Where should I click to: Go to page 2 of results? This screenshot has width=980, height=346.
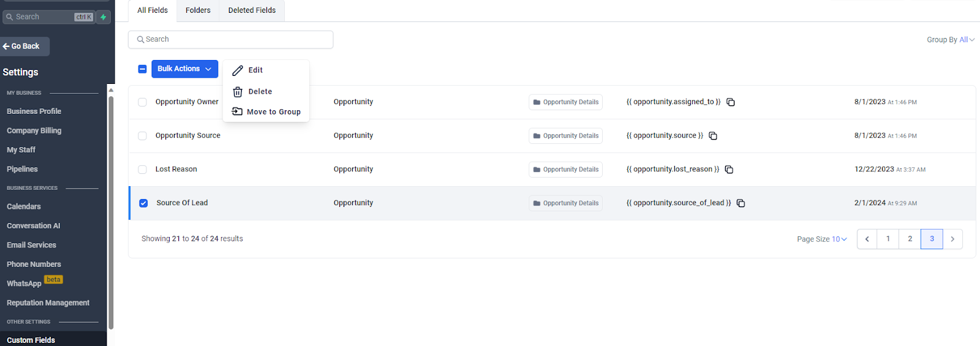tap(910, 239)
